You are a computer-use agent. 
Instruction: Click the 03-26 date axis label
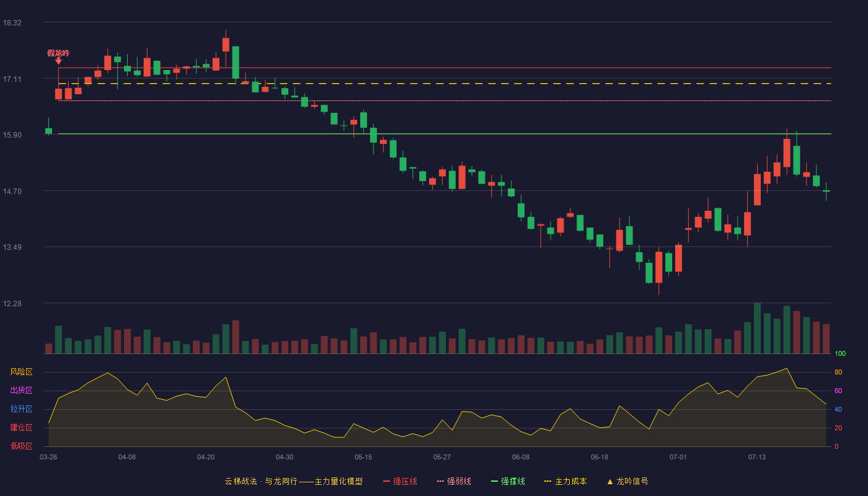pos(48,457)
